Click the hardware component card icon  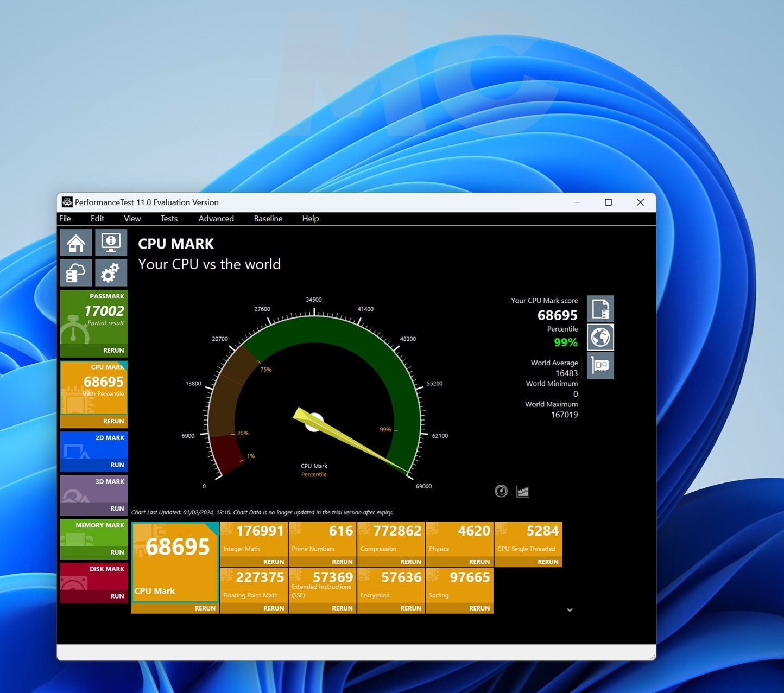tap(600, 366)
